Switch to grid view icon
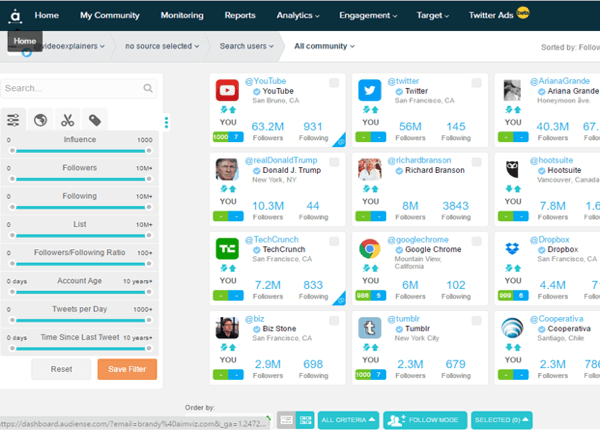Image resolution: width=600 pixels, height=430 pixels. click(305, 420)
